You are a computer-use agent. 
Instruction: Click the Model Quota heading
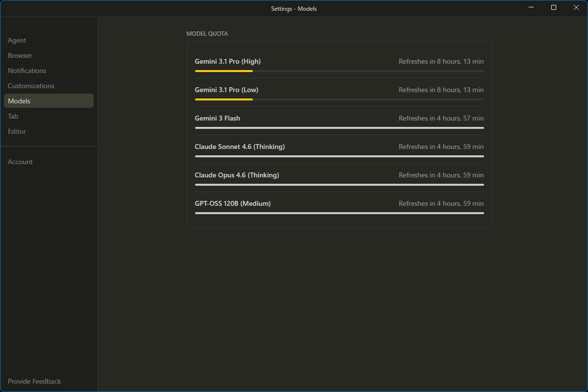pyautogui.click(x=207, y=34)
